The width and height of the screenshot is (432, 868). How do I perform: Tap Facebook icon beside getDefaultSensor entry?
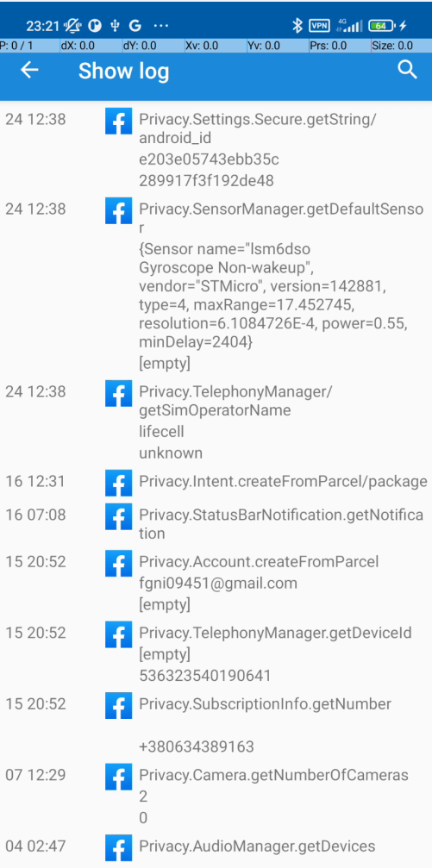point(118,210)
